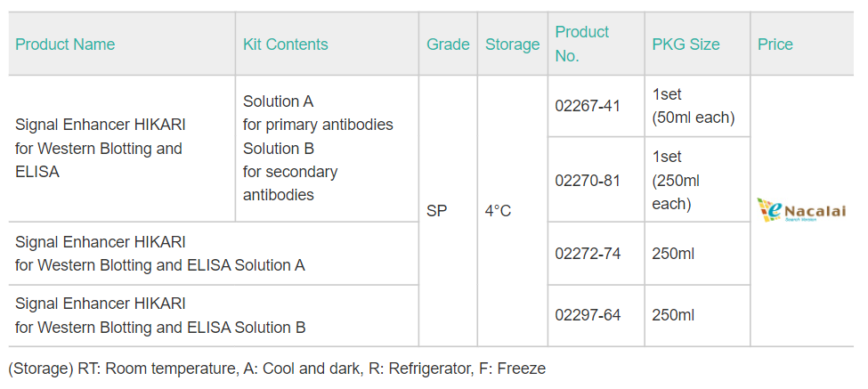The height and width of the screenshot is (389, 868).
Task: Select product number 02272-74
Action: point(588,254)
